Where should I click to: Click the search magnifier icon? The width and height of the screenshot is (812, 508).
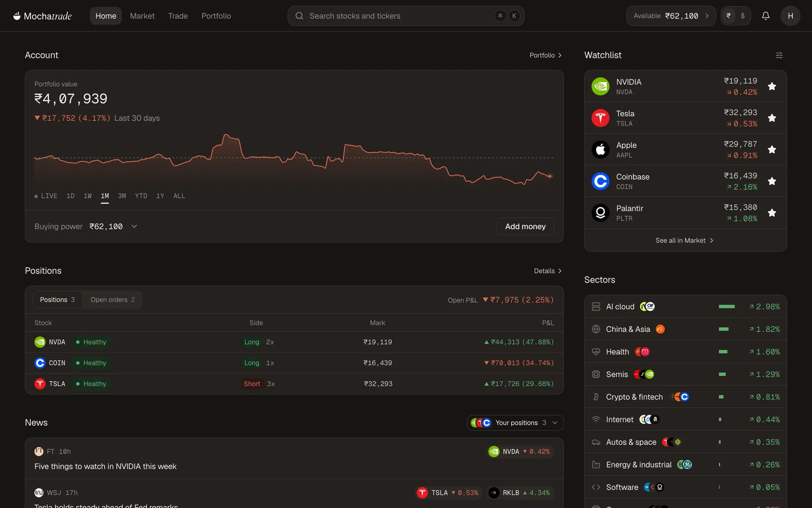(299, 16)
